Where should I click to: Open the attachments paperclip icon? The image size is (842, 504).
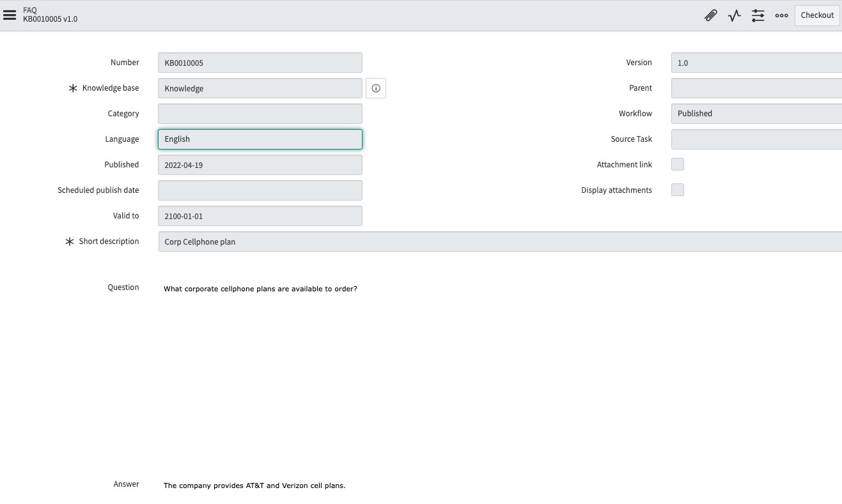[711, 15]
